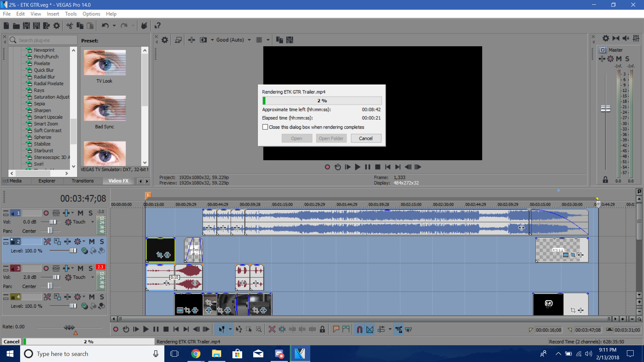Click the Record button on timeline transport

point(116,329)
